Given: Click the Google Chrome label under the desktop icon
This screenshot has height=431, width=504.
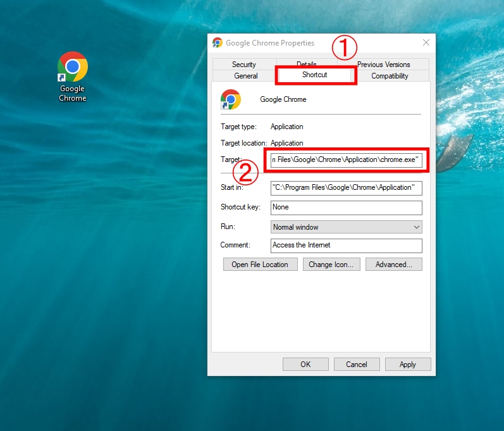Looking at the screenshot, I should pos(72,93).
